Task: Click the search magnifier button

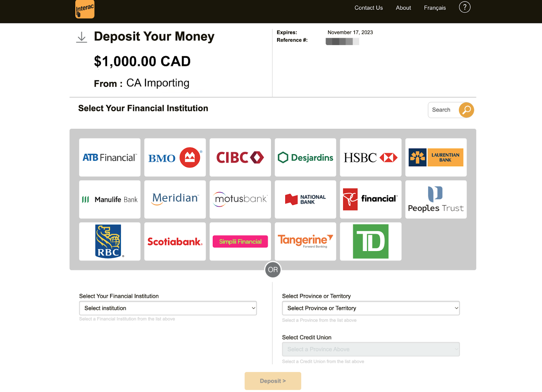Action: (466, 110)
